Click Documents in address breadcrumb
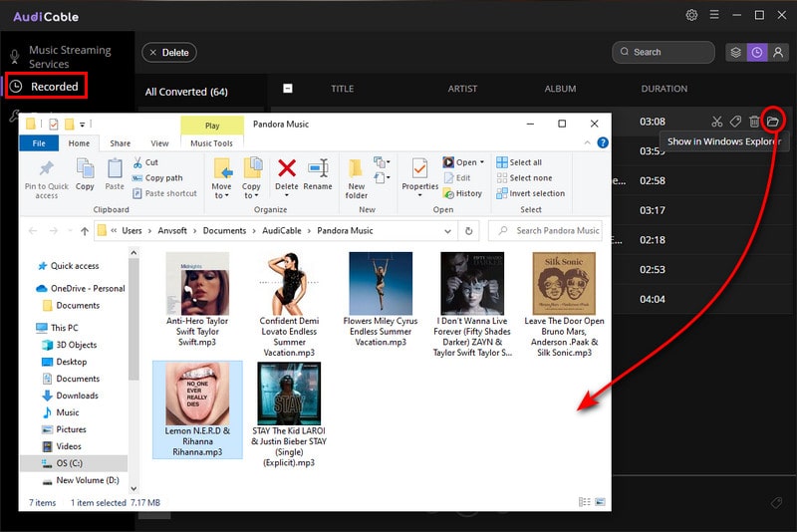 pos(224,230)
